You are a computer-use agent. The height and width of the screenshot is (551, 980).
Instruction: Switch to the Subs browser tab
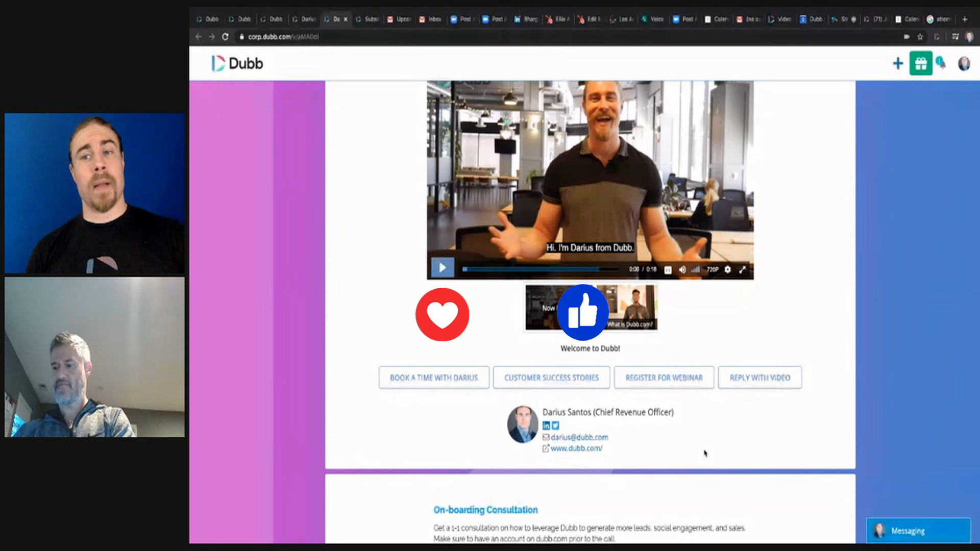click(x=367, y=19)
